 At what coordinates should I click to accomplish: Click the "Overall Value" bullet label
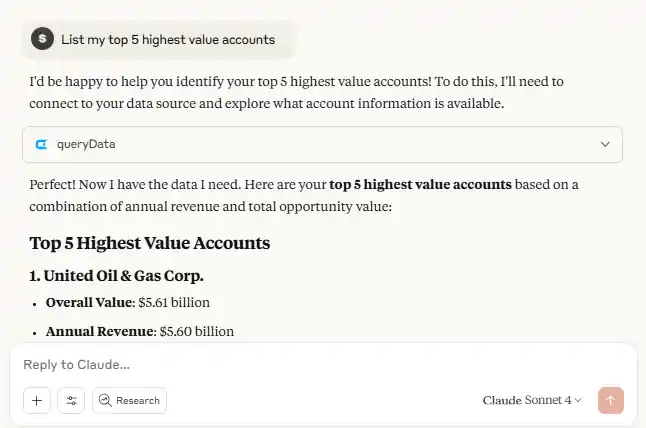pyautogui.click(x=88, y=302)
